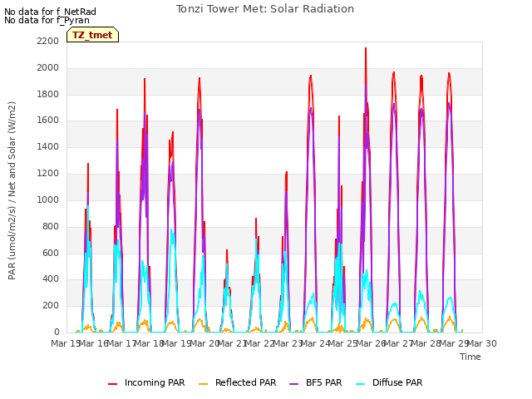The image size is (532, 399).
Task: Click the red Incoming PAR legend swatch
Action: (113, 384)
